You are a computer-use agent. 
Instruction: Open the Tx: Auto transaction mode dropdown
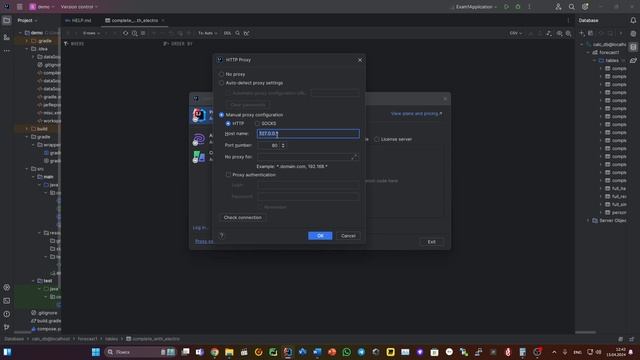tap(207, 33)
